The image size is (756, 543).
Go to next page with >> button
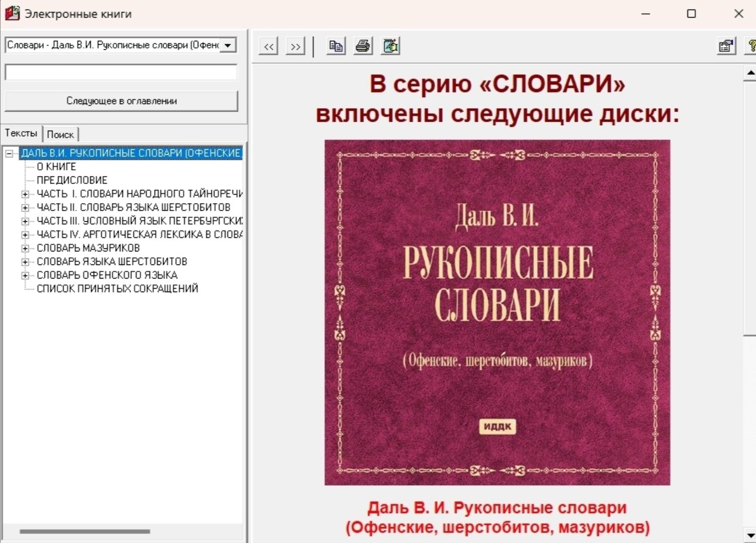[x=296, y=46]
